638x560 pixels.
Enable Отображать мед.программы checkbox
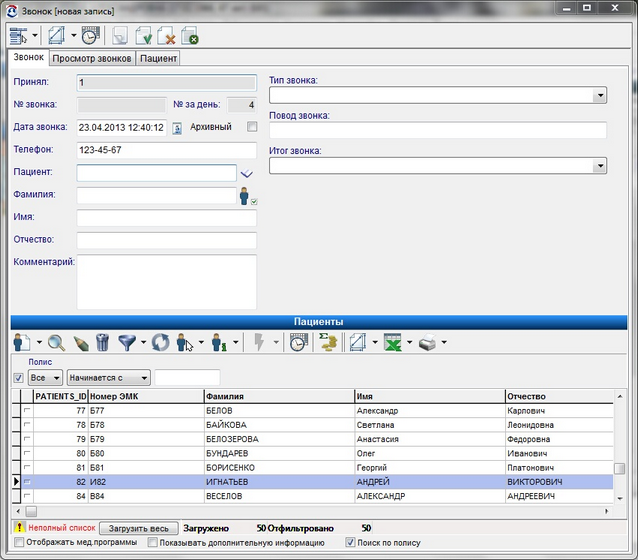(19, 542)
